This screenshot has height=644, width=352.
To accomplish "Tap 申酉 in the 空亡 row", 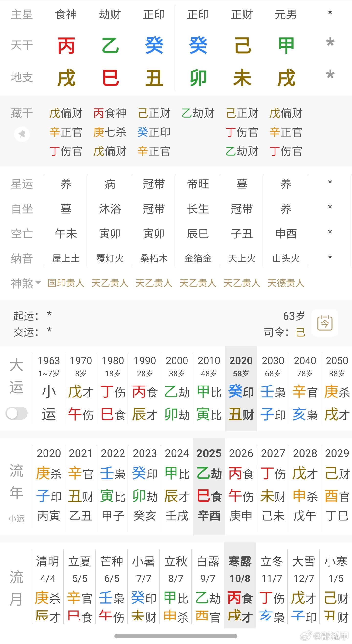I will 286,234.
